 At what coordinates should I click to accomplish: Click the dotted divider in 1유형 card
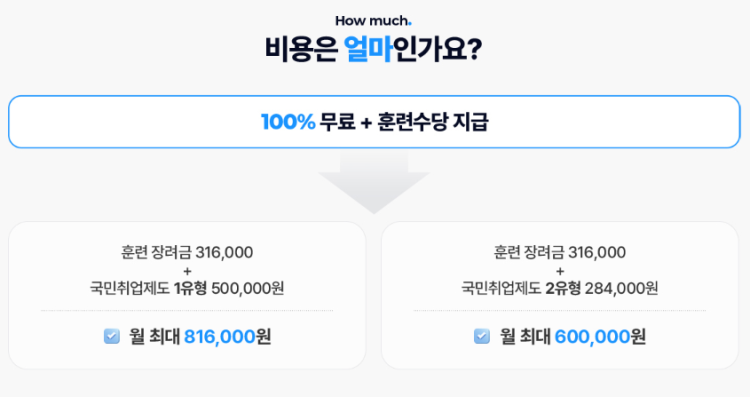[187, 310]
